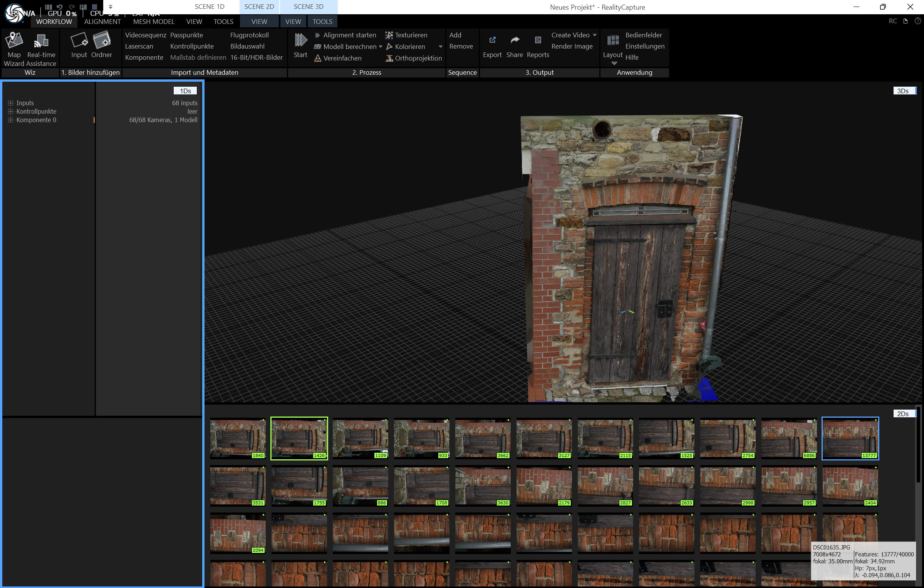Click the Laserscan import button

pyautogui.click(x=139, y=46)
